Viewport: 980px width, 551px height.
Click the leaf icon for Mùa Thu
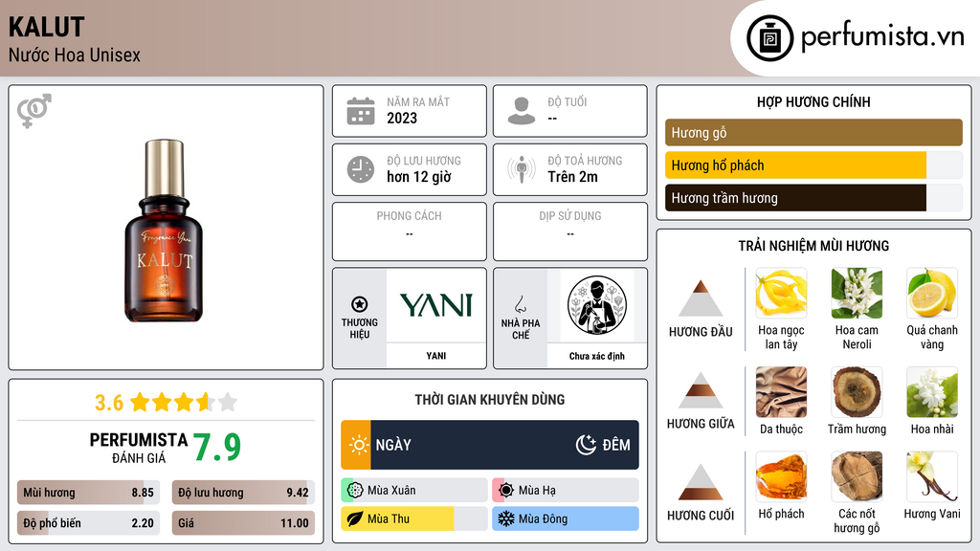pos(355,518)
